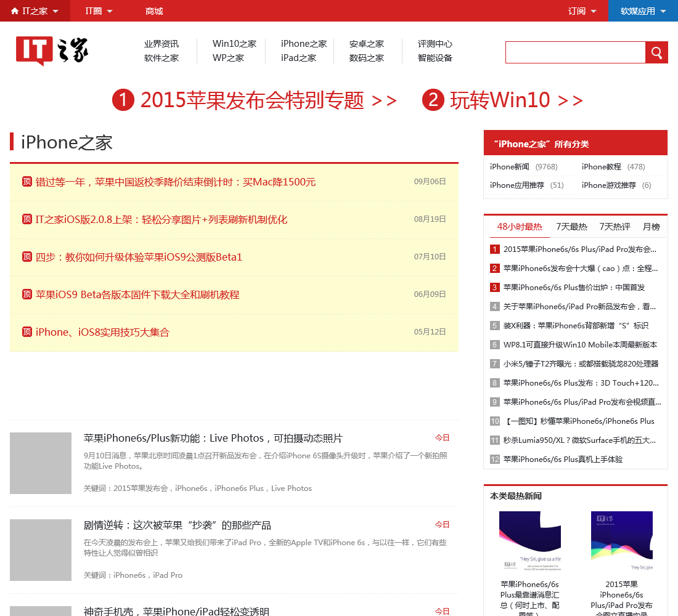
Task: Open iPhone教程 category link
Action: (602, 167)
